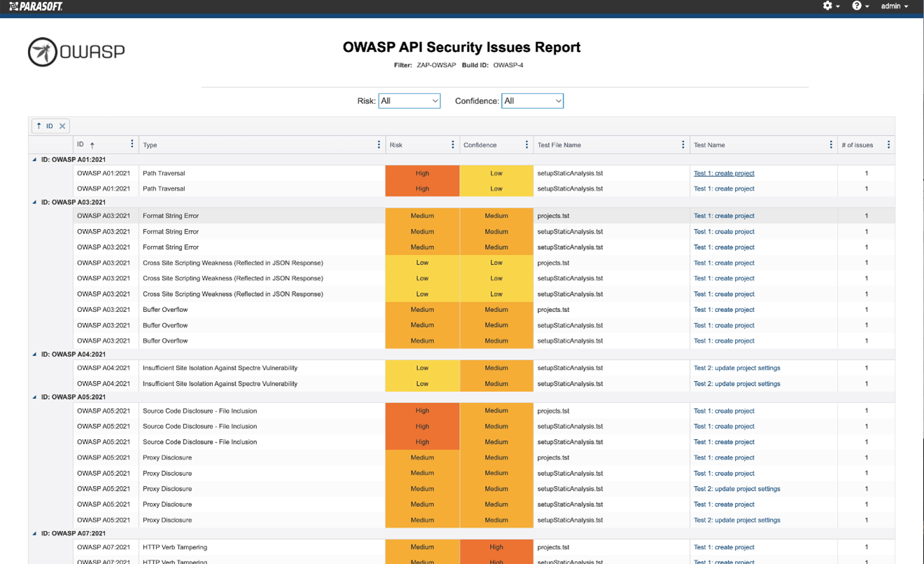Open Test 1: create project link
Screen dimensions: 924x564
pos(724,173)
